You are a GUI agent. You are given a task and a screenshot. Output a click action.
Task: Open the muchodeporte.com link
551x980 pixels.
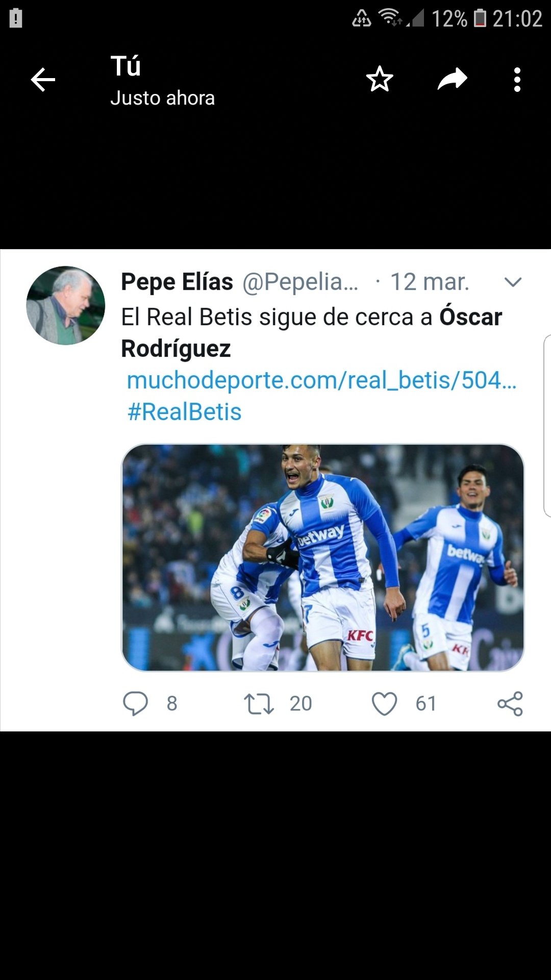(x=321, y=380)
